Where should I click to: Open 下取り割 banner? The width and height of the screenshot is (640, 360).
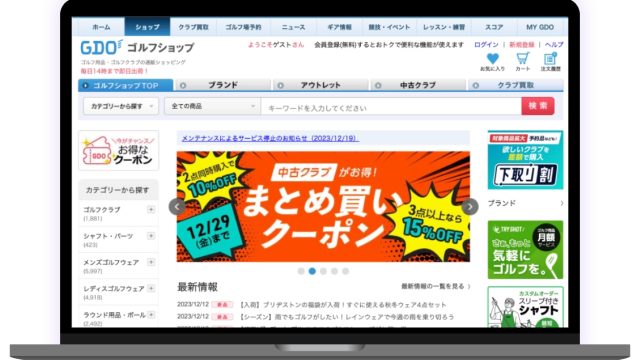point(525,160)
